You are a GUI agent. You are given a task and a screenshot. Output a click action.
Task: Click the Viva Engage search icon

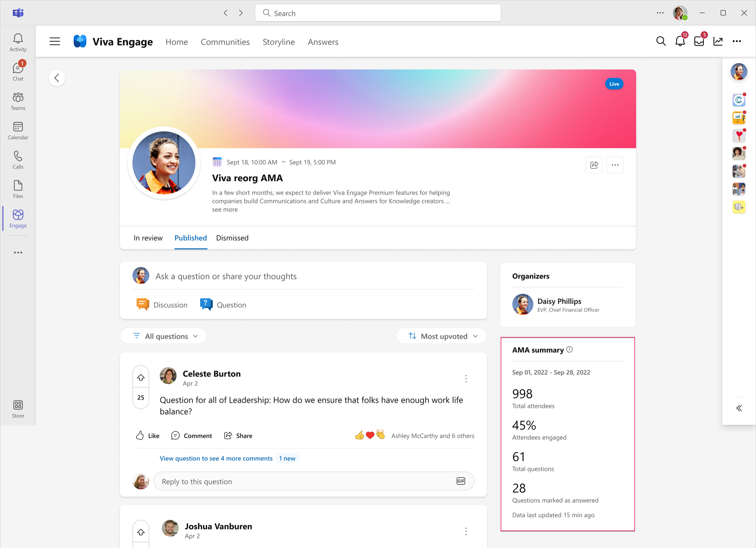661,41
